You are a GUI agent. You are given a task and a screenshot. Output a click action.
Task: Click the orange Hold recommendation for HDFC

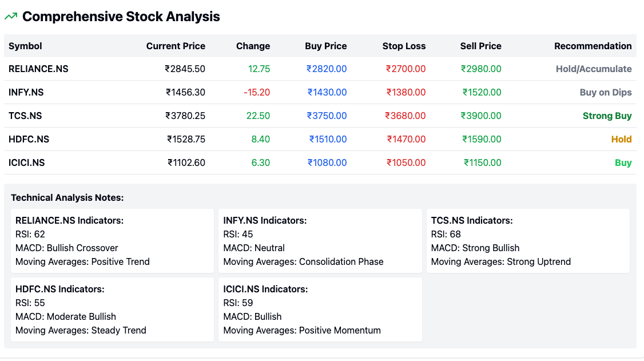pyautogui.click(x=621, y=139)
